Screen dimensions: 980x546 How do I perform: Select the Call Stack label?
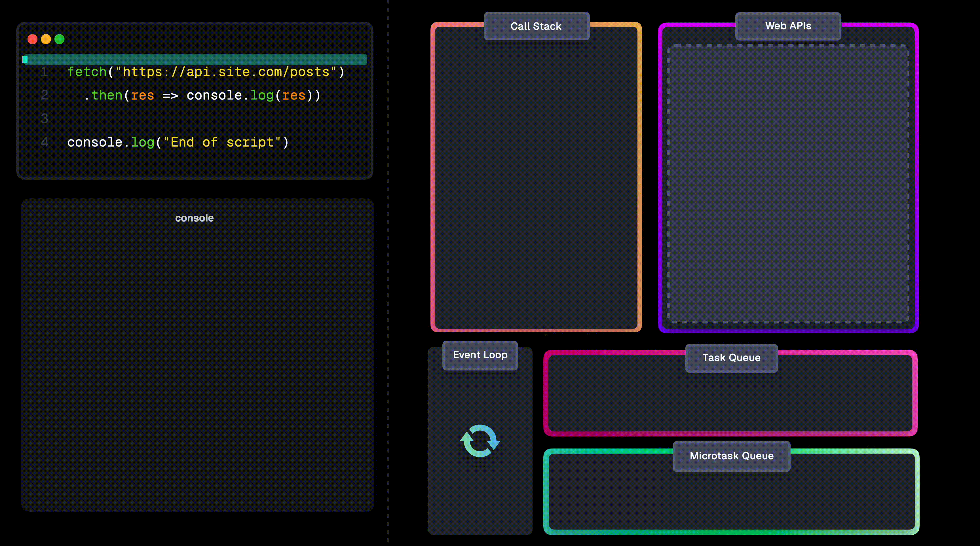536,26
